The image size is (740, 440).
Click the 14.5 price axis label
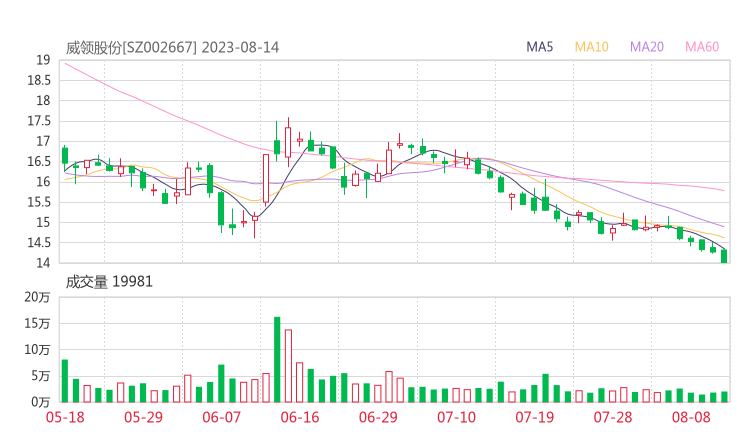click(39, 243)
